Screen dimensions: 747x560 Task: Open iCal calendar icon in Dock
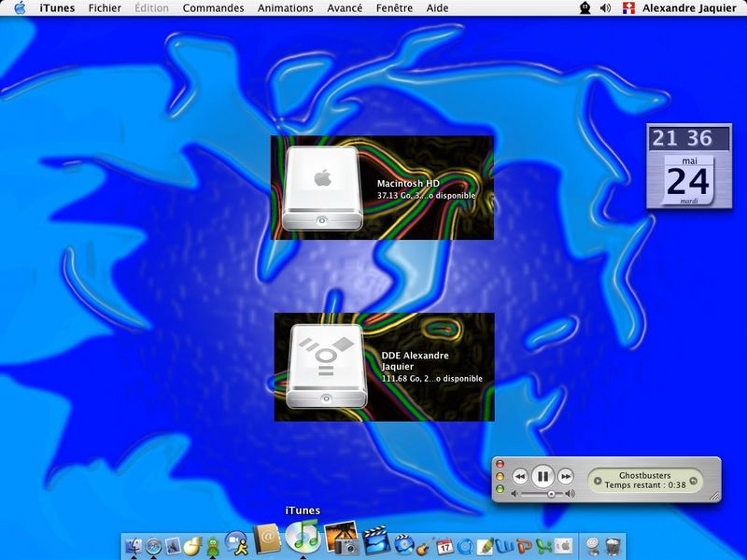pos(444,546)
